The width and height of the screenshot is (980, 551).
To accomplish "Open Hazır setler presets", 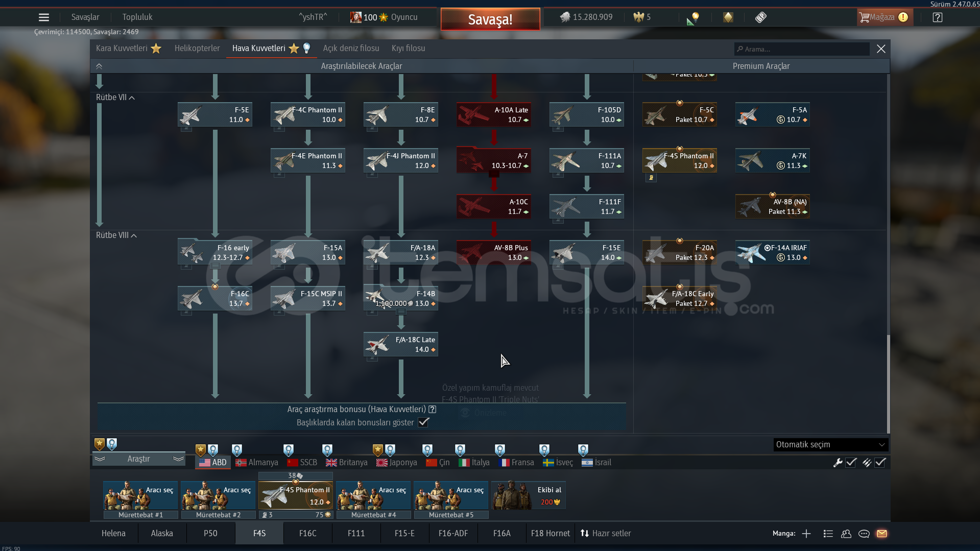I will 606,534.
